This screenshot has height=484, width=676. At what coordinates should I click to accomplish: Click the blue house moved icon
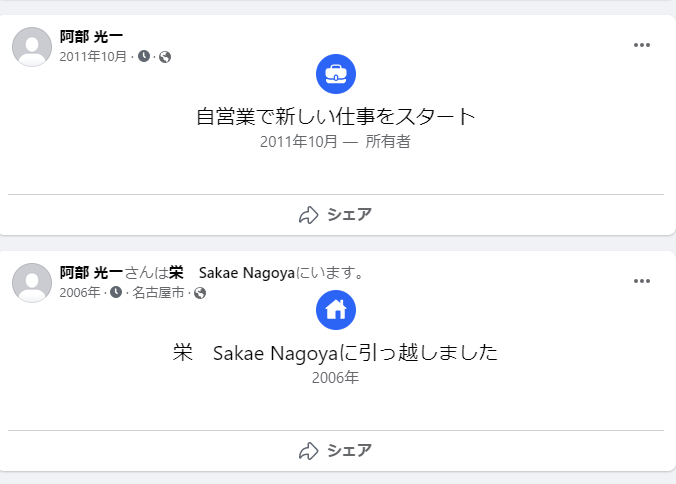pyautogui.click(x=336, y=310)
